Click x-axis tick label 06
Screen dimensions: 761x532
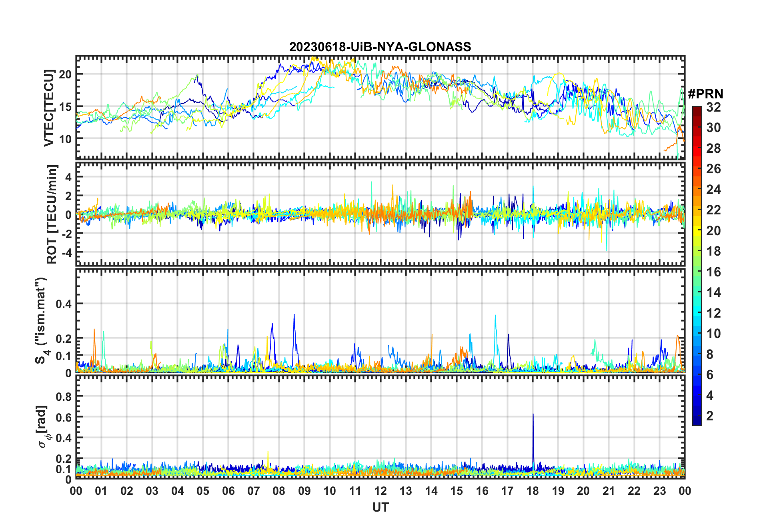point(228,491)
